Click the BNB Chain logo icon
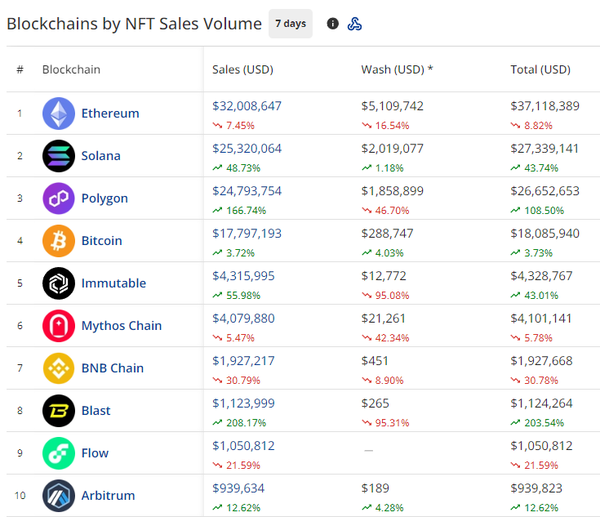 tap(58, 368)
